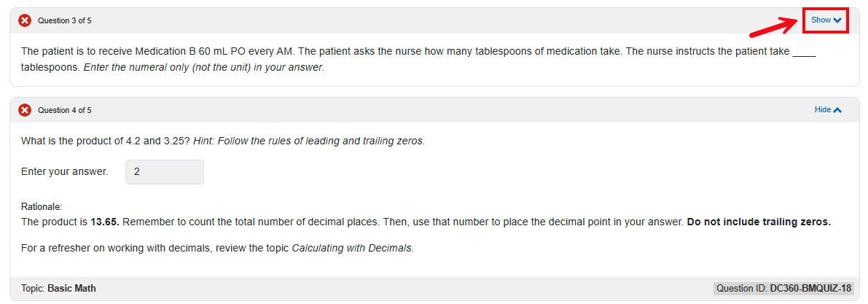Click the Medication B 60 mL question text
The width and height of the screenshot is (868, 304).
tap(219, 52)
